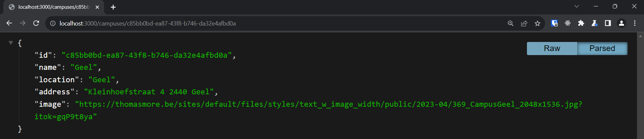
Task: Bookmark this page with star icon
Action: point(537,23)
